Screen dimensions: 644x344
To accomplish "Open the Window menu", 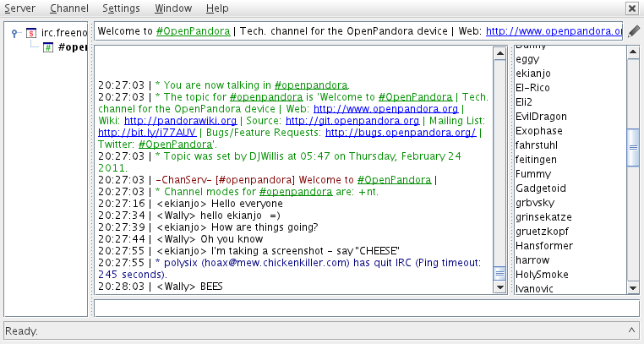I will pos(172,8).
